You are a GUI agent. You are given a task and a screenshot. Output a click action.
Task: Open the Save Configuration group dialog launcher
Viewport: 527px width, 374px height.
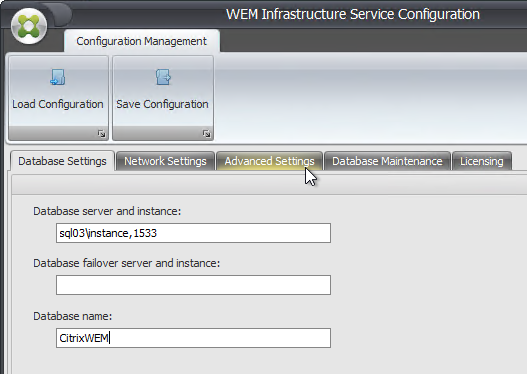tap(206, 134)
